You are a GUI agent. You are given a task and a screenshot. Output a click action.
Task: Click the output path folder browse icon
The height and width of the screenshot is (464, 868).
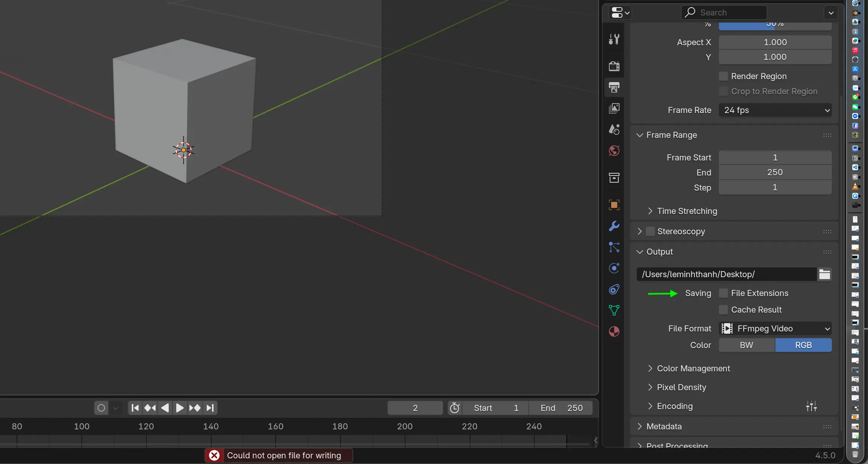point(824,275)
